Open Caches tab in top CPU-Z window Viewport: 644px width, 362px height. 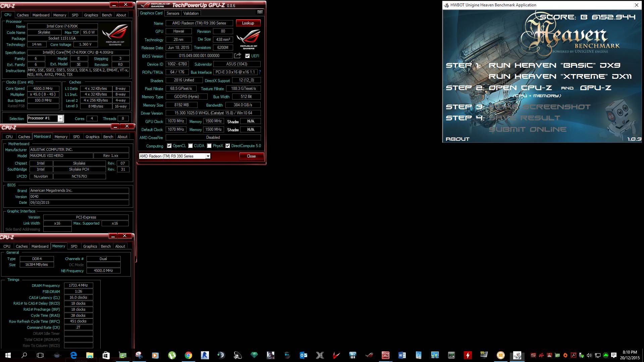[23, 15]
